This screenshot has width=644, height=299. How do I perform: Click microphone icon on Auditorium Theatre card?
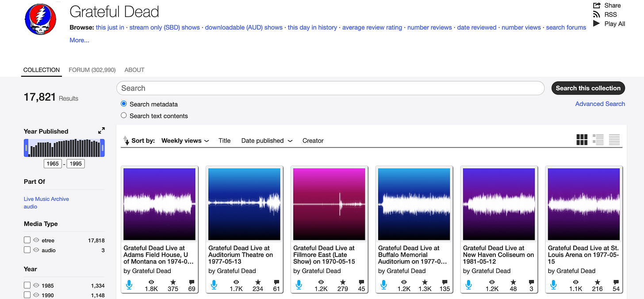[x=214, y=285]
